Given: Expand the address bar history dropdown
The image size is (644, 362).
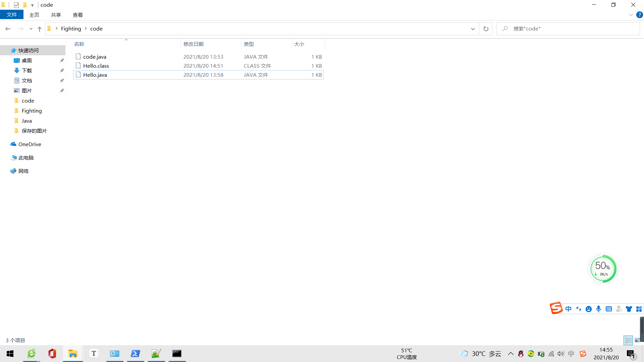Looking at the screenshot, I should point(473,29).
